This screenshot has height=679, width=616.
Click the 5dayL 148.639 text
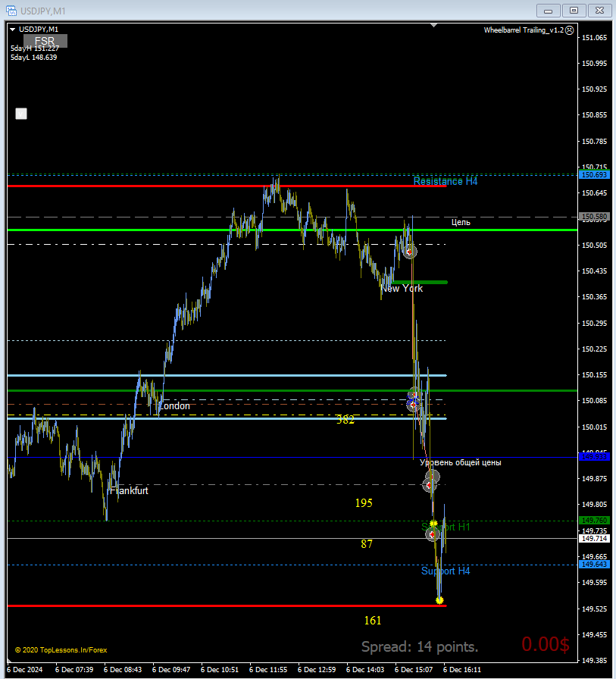(x=34, y=57)
